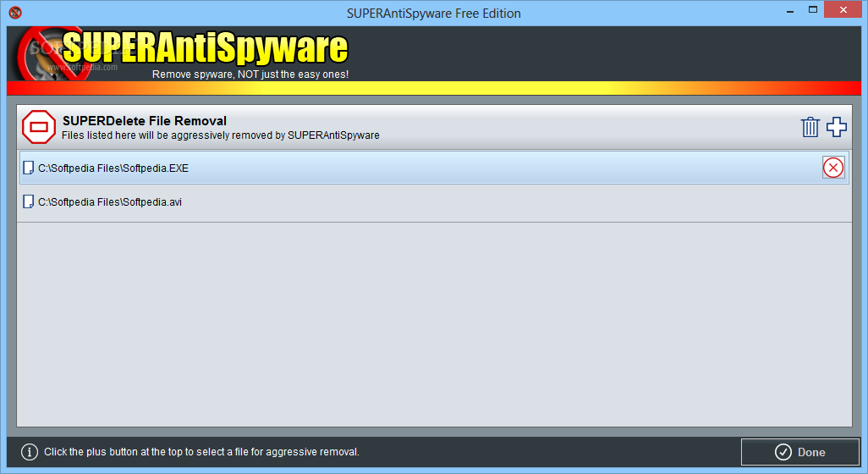Select the C:\Softpedia Files\Softpedia.EXE row

pos(434,168)
